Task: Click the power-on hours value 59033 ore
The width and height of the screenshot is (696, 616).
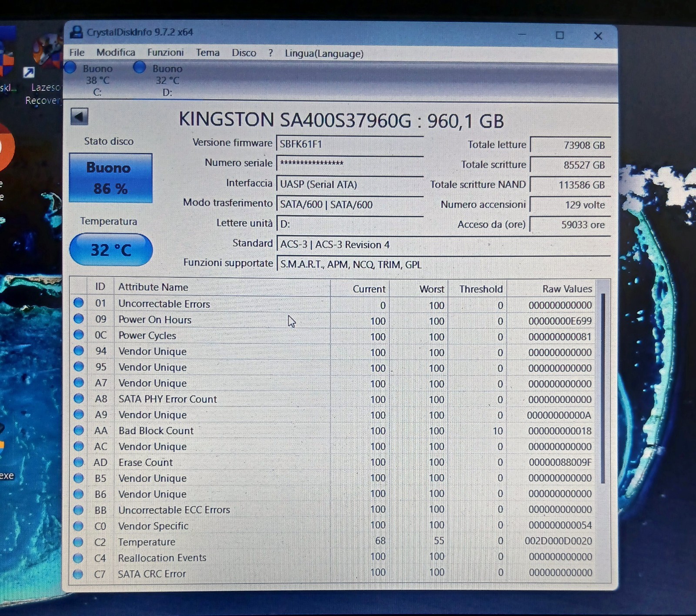Action: click(x=570, y=225)
